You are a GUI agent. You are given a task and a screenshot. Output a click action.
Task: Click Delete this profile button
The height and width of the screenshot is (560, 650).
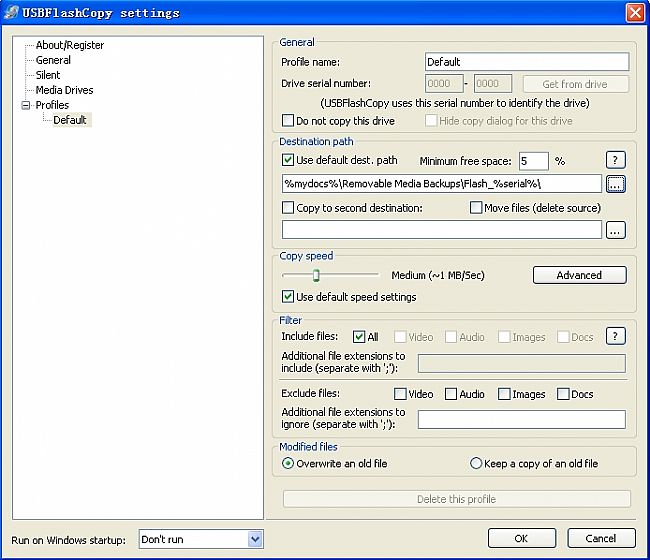(457, 499)
